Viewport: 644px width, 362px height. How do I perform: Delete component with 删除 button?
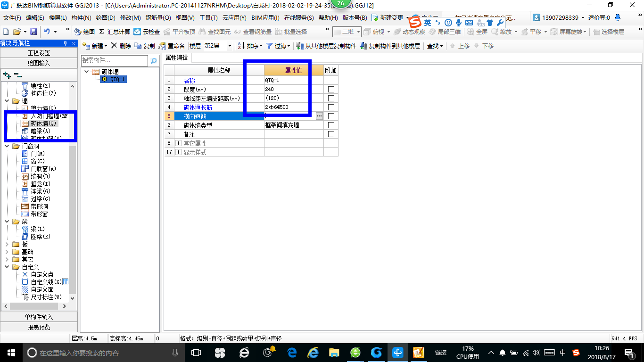point(121,46)
